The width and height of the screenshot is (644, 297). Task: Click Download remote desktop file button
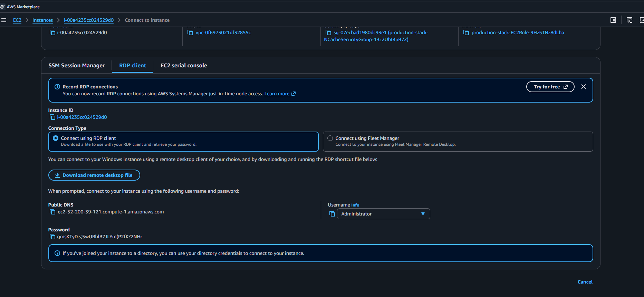[x=94, y=175]
